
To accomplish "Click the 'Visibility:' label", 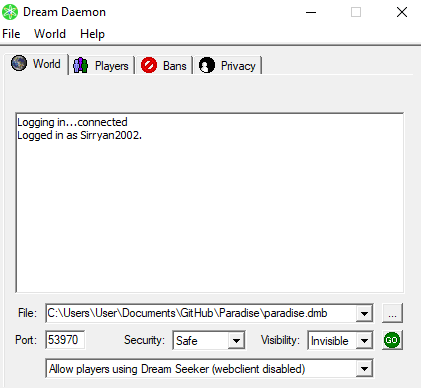I will coord(280,340).
